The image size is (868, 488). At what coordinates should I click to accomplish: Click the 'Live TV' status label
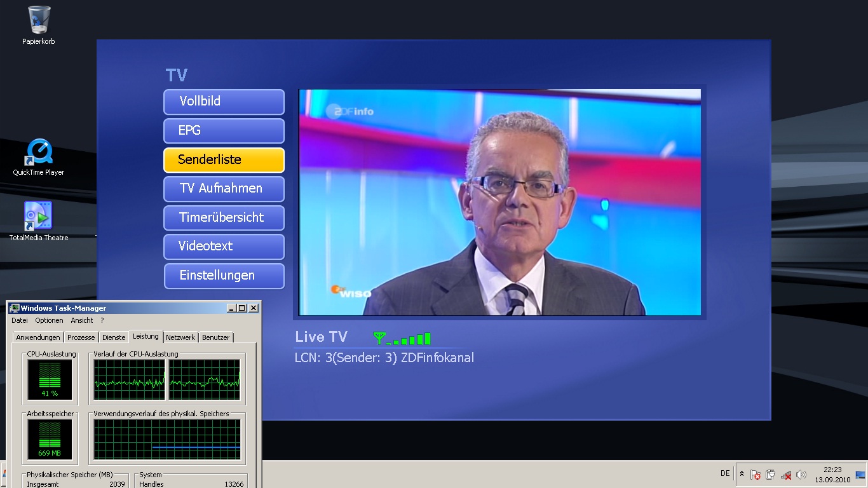pos(321,337)
